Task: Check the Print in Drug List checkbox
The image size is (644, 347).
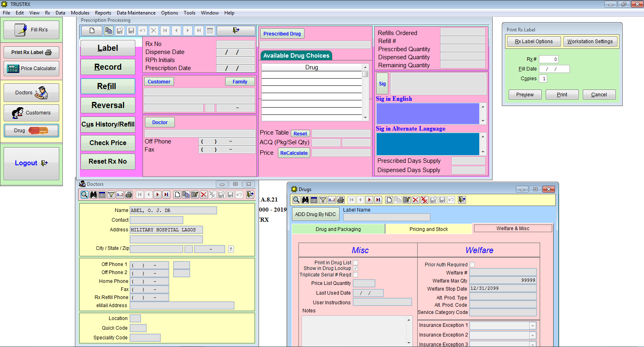Action: point(356,263)
